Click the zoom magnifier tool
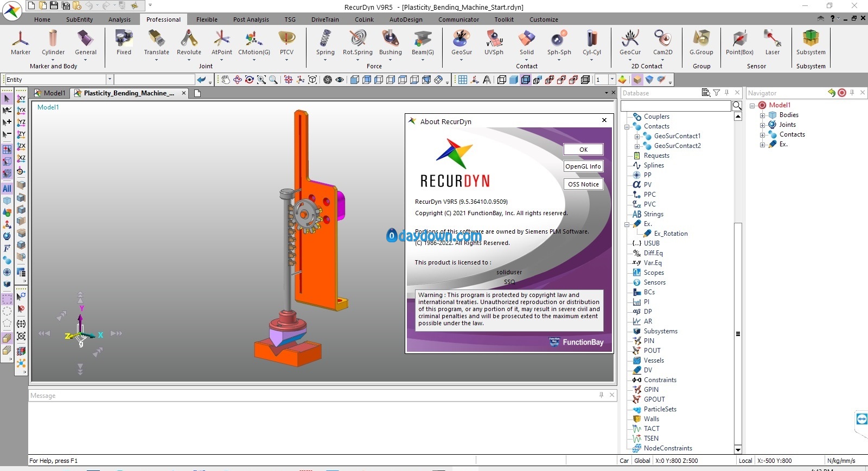Viewport: 868px width, 471px height. (273, 80)
